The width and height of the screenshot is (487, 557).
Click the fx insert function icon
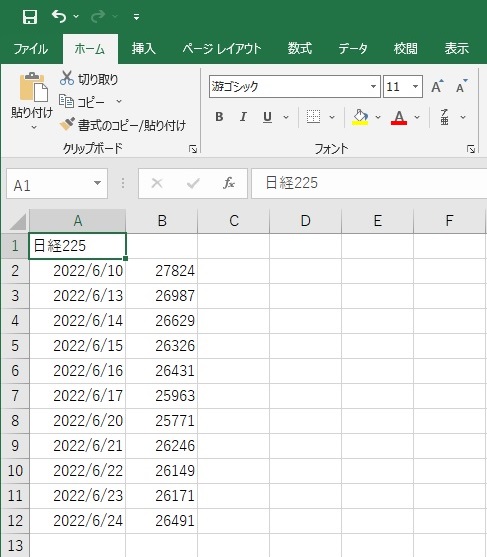pyautogui.click(x=229, y=183)
